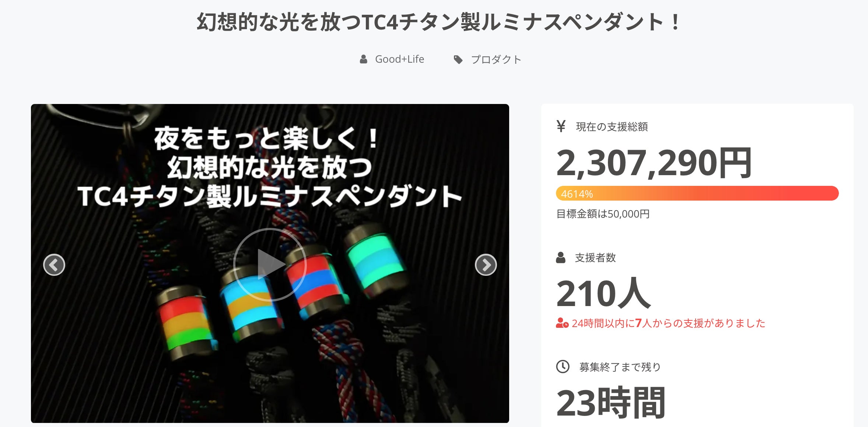Open the プロダクト category tag link
This screenshot has height=427, width=868.
click(496, 59)
